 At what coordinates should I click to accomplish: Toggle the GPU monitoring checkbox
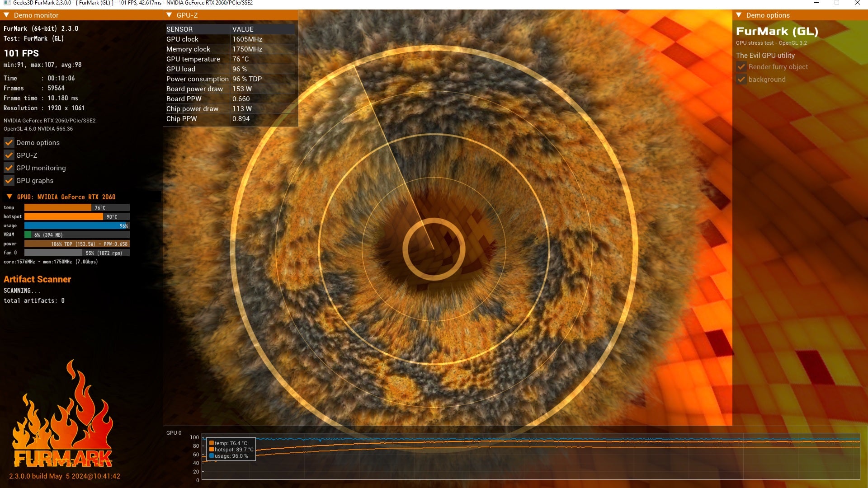pos(9,168)
